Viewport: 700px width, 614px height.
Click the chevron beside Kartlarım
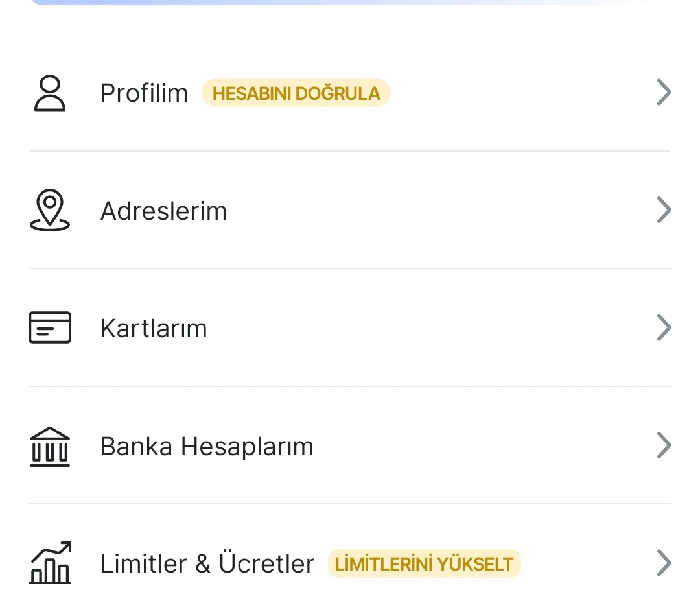pos(664,328)
